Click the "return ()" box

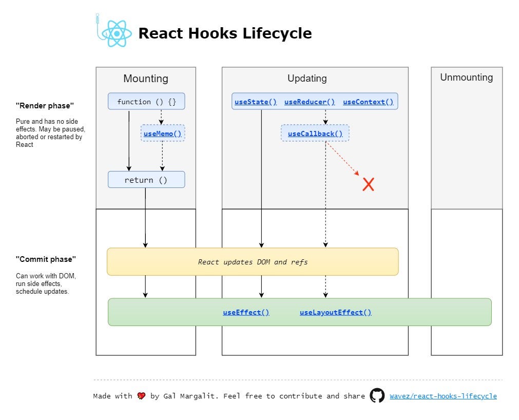click(x=146, y=180)
